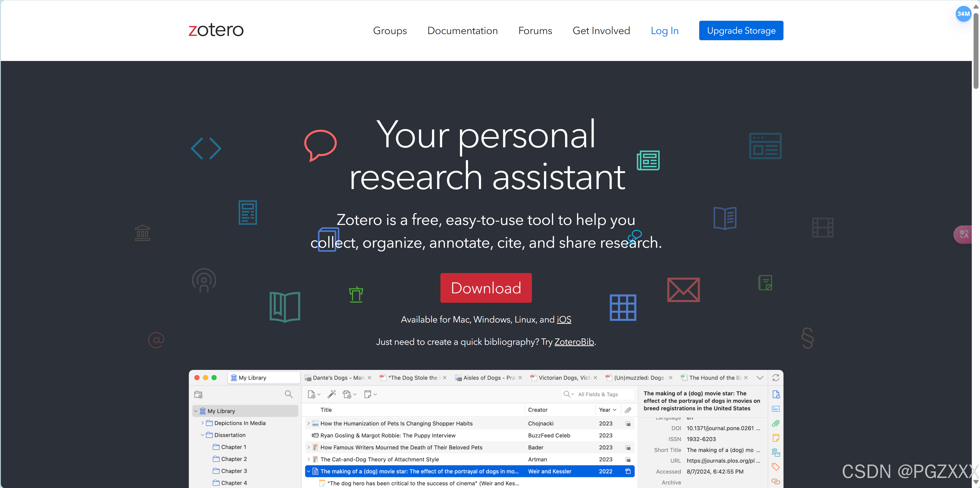980x488 pixels.
Task: Click the New Collection folder icon
Action: (x=198, y=394)
